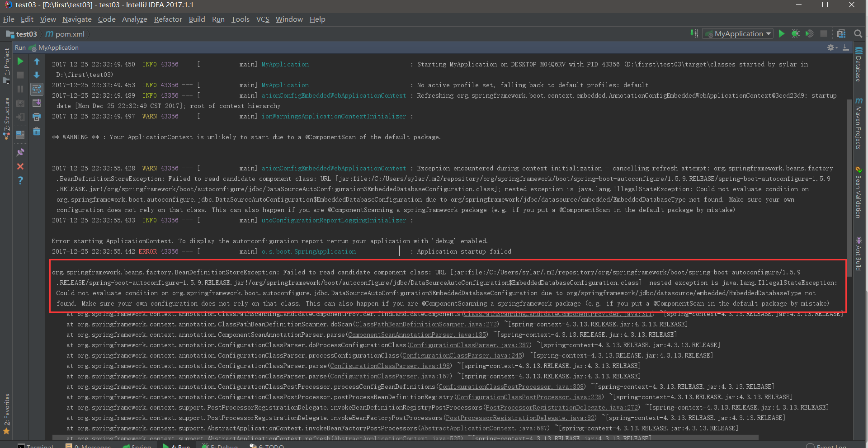This screenshot has width=868, height=448.
Task: Open ConfigurationClassParser.java:245 link
Action: pos(462,355)
